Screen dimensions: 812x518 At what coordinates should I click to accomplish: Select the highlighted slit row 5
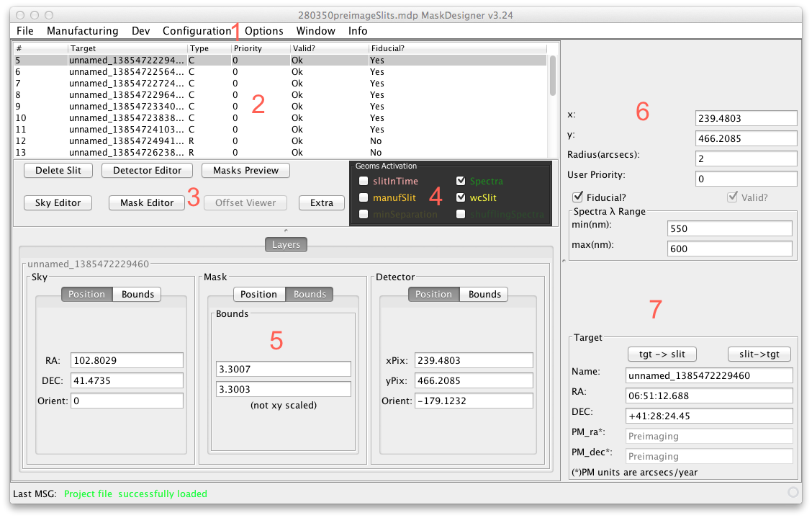279,60
